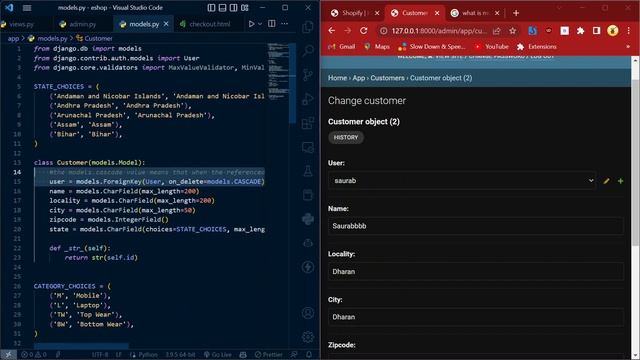Viewport: 640px width, 360px height.
Task: Go to App in admin breadcrumb
Action: click(x=359, y=78)
